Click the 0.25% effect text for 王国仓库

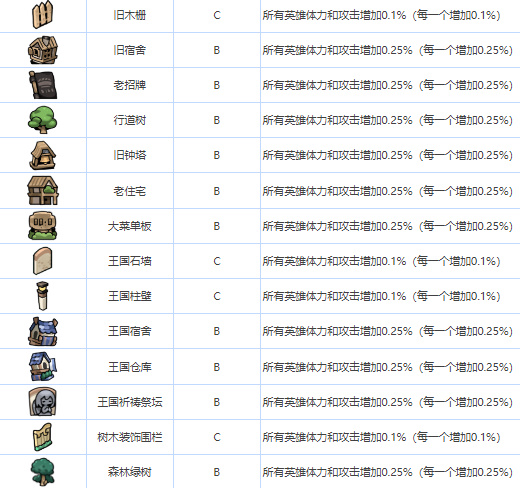coord(387,367)
